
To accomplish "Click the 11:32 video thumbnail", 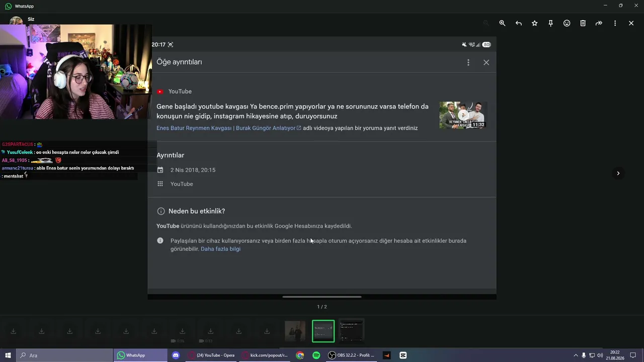I will coord(463,115).
